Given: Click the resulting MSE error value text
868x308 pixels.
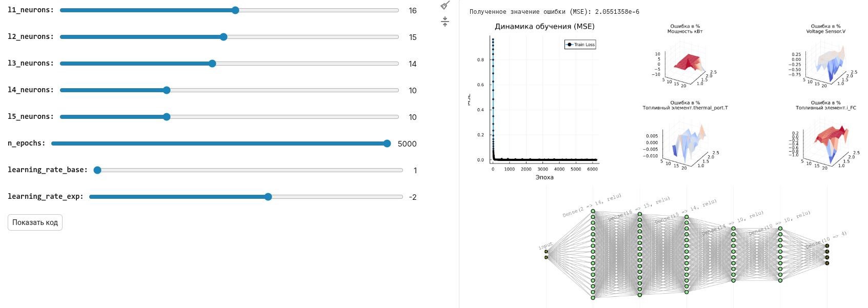Looking at the screenshot, I should (554, 12).
